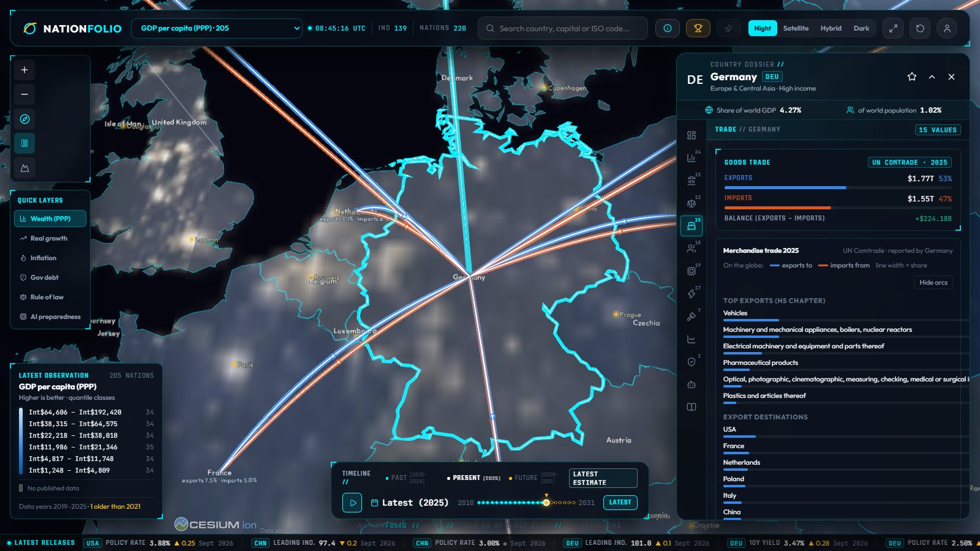Select the AI preparedness quick layer
The image size is (980, 551).
(x=50, y=317)
